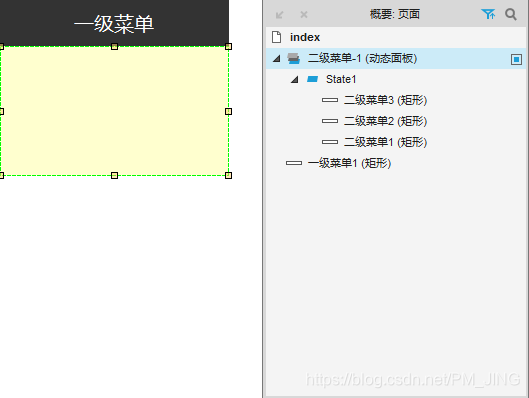Select 二级菜单1 (矩形) in outline
This screenshot has width=529, height=398.
click(x=385, y=142)
